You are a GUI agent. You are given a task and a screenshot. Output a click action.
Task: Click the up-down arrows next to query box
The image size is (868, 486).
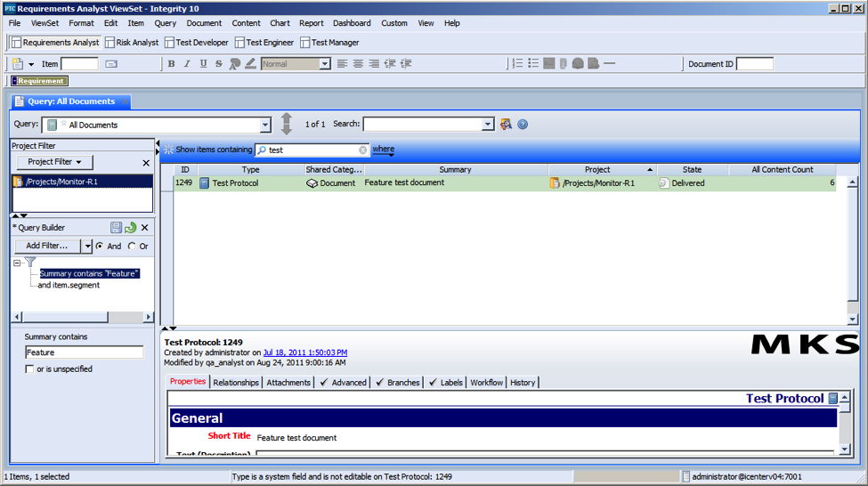(286, 124)
